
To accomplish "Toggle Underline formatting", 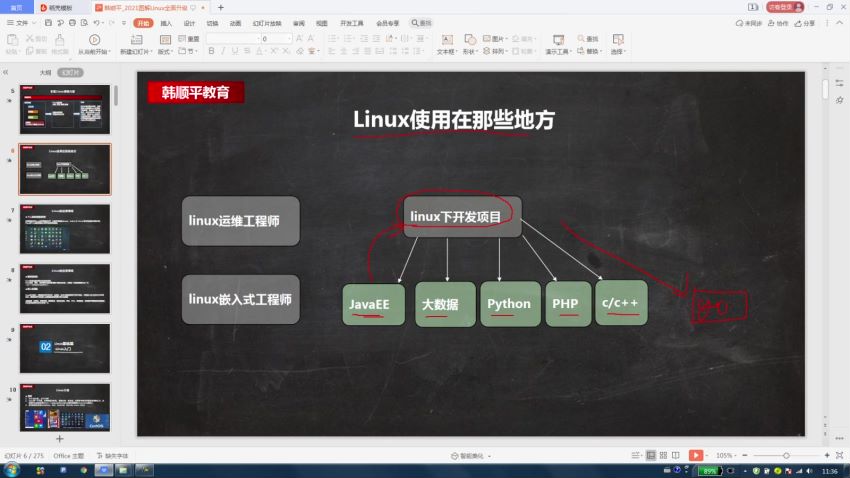I will (x=235, y=51).
